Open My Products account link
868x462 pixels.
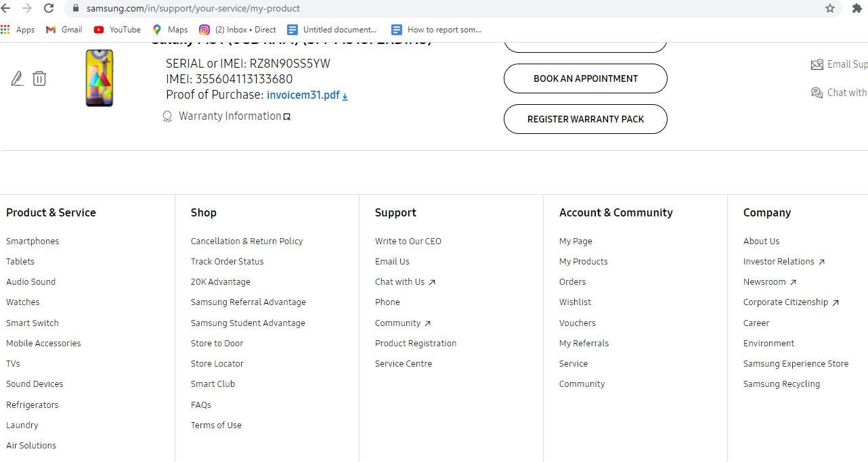(x=584, y=262)
